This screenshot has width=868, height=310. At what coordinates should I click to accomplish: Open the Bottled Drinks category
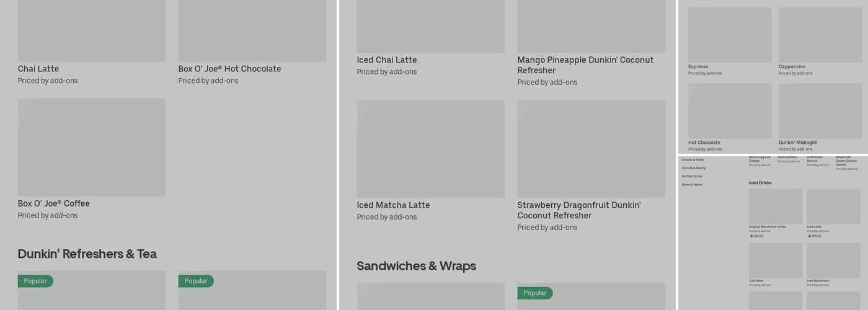click(x=692, y=176)
